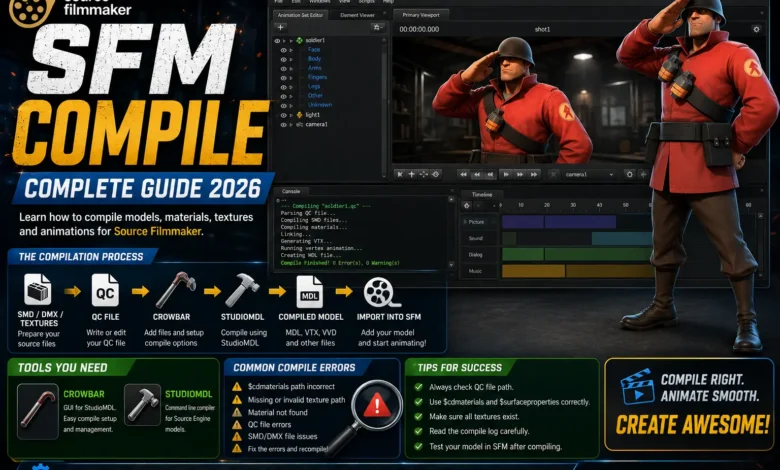The image size is (780, 470).
Task: Click the clapperboard icon beside Compile Right
Action: coord(637,386)
